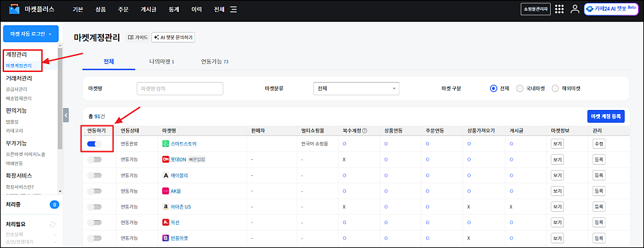Open 오픈마켓 이미지노출 in the sidebar
The width and height of the screenshot is (644, 248).
tap(25, 155)
